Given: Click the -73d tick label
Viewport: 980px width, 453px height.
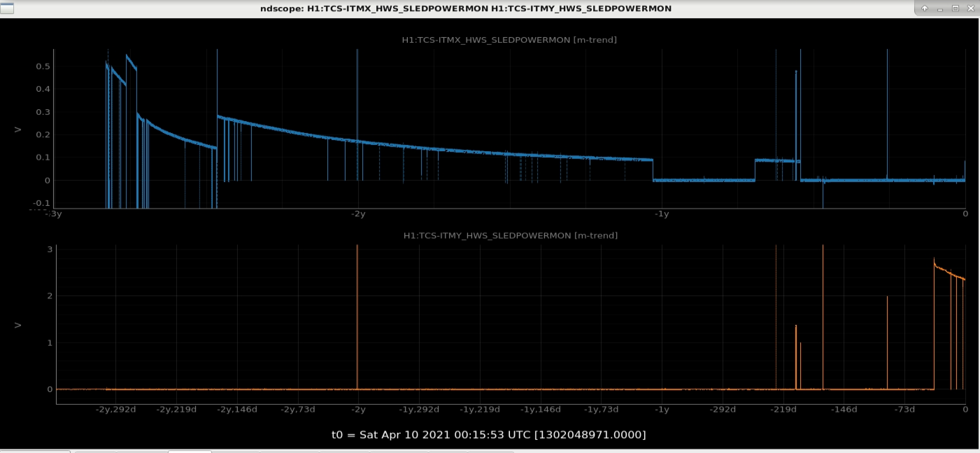Looking at the screenshot, I should click(904, 410).
